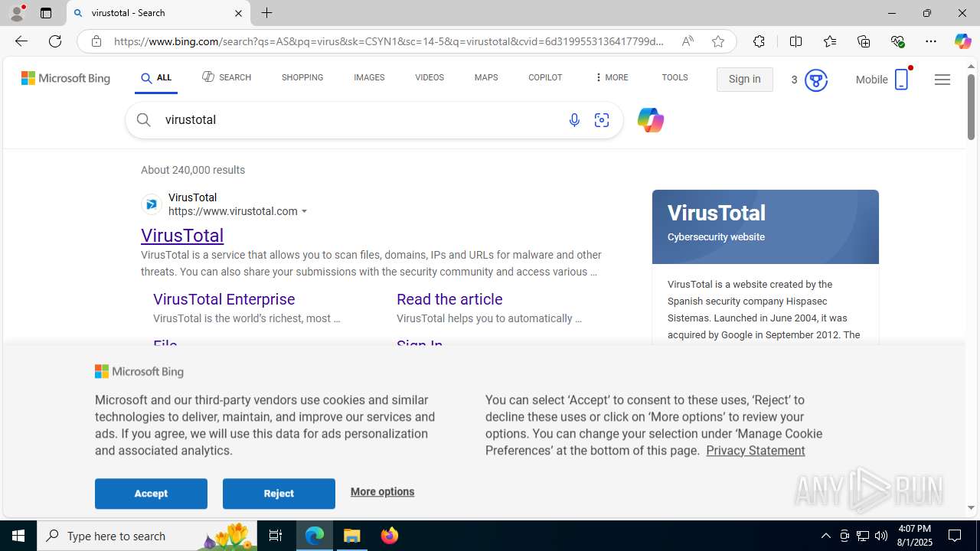Refresh the page with reload icon

[55, 41]
